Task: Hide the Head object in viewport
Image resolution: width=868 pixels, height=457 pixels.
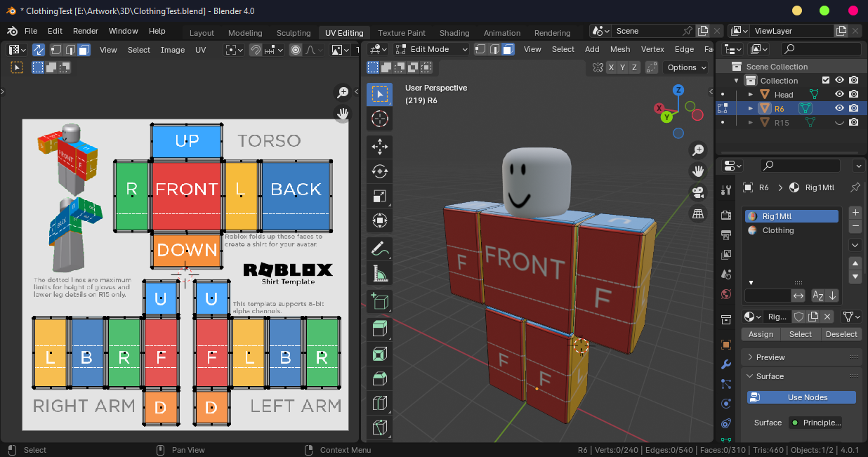Action: point(839,95)
